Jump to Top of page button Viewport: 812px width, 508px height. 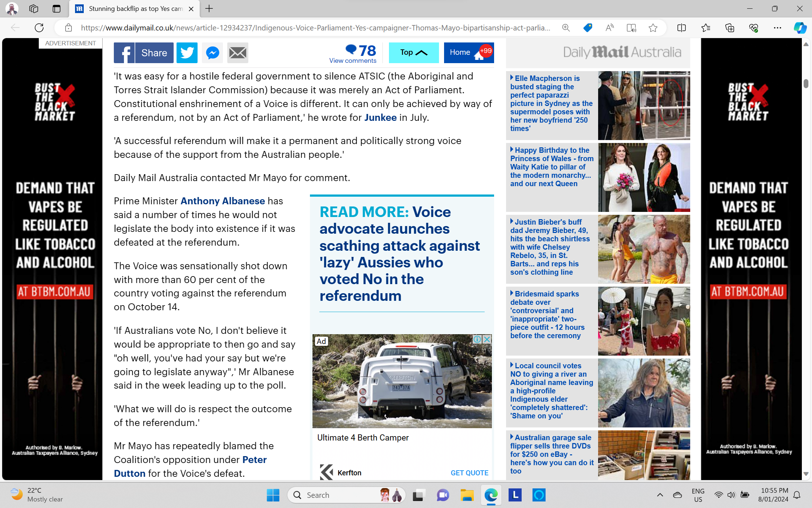pos(414,53)
